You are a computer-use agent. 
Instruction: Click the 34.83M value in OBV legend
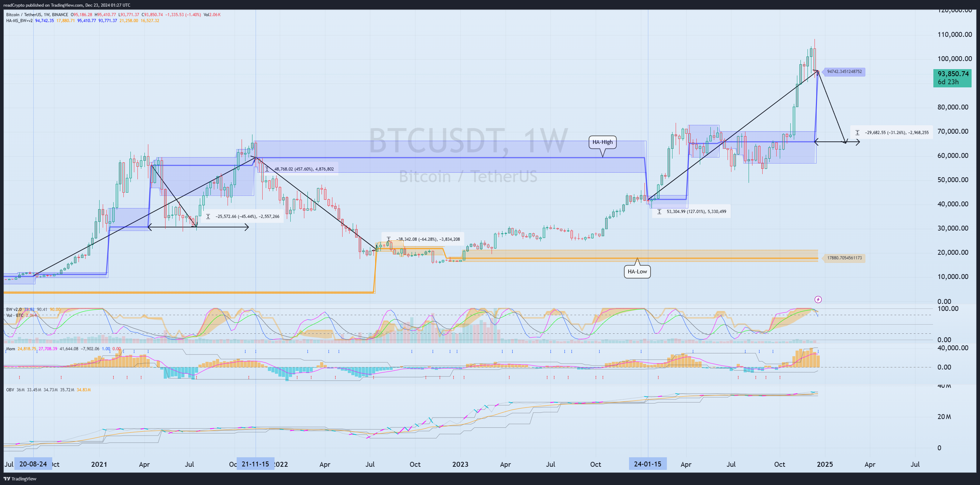tap(84, 390)
